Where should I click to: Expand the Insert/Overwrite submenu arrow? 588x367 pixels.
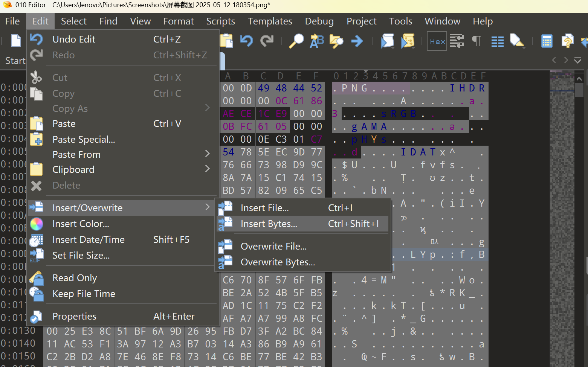pyautogui.click(x=208, y=207)
